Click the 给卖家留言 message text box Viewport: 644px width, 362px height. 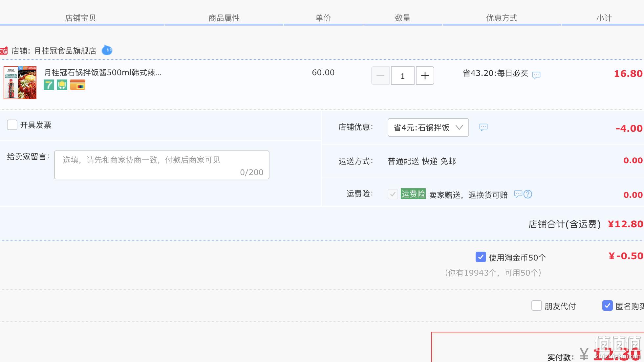tap(162, 165)
